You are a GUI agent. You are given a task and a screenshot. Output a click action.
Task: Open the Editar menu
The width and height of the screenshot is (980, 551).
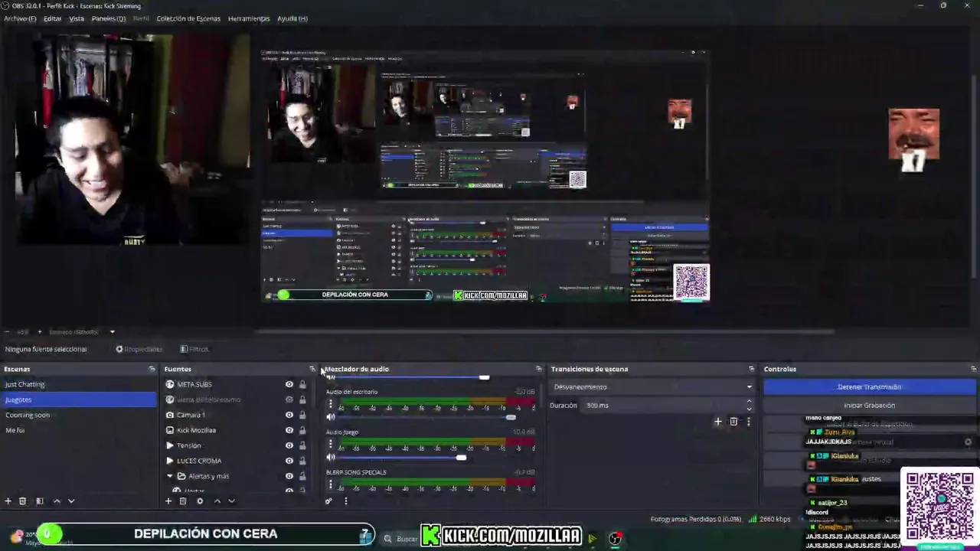pyautogui.click(x=52, y=18)
